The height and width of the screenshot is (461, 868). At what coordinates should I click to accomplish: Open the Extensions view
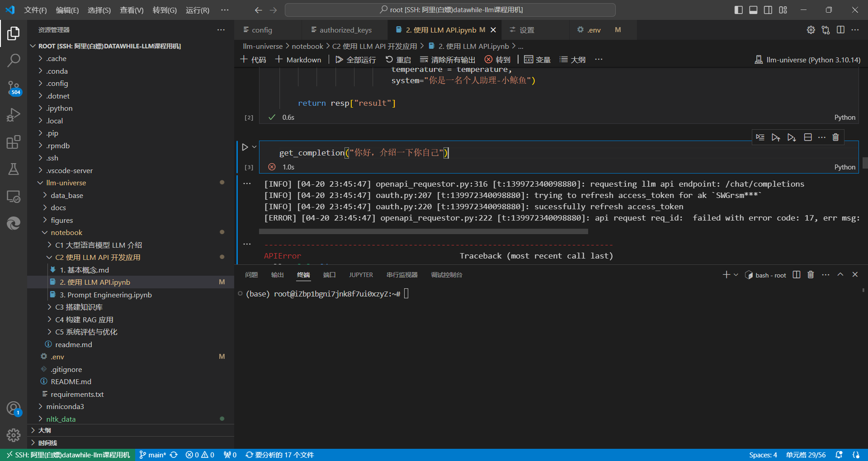(14, 142)
